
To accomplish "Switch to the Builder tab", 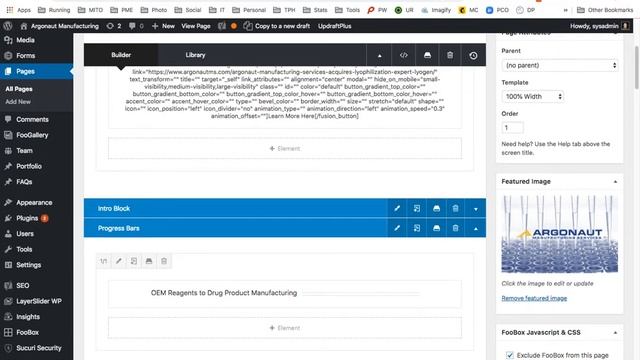I will click(x=121, y=55).
